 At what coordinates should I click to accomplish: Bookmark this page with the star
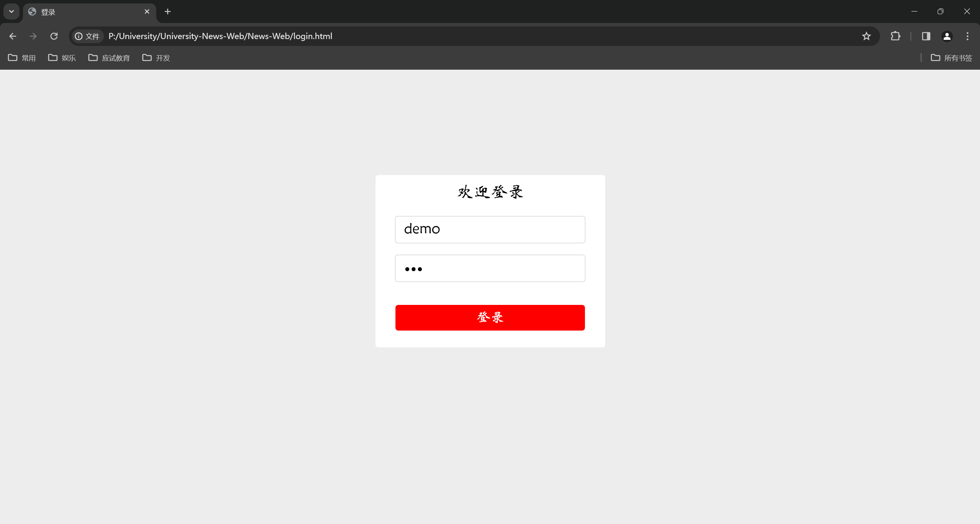(x=866, y=36)
